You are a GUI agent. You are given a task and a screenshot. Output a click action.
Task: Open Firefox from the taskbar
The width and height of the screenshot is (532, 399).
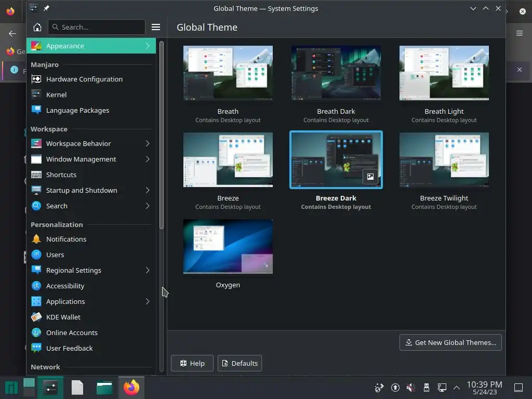click(131, 388)
